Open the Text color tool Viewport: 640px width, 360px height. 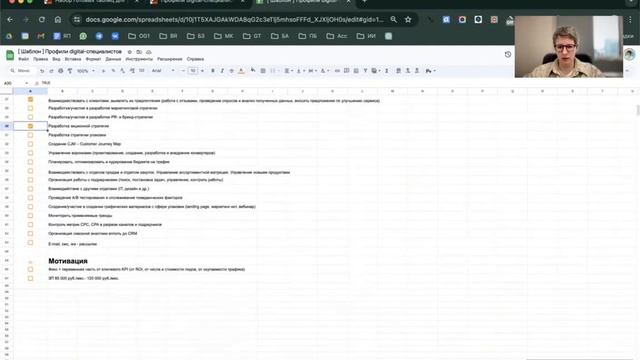point(241,71)
